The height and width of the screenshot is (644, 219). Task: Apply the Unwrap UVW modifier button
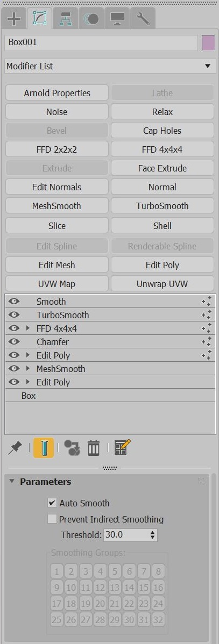pos(163,284)
